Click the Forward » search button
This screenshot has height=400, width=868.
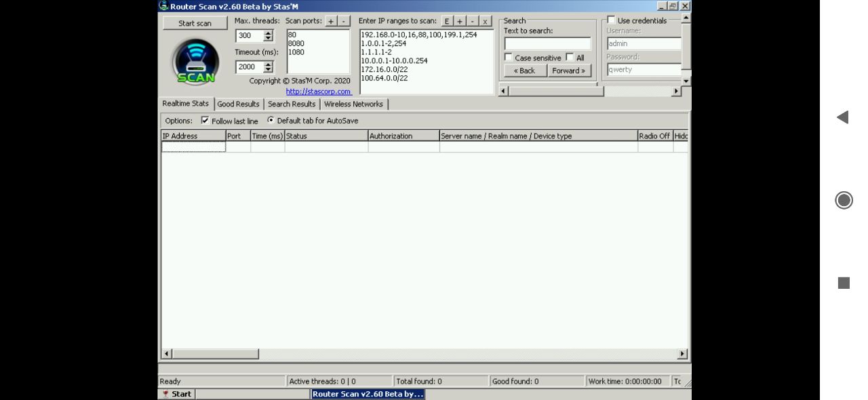click(x=569, y=71)
